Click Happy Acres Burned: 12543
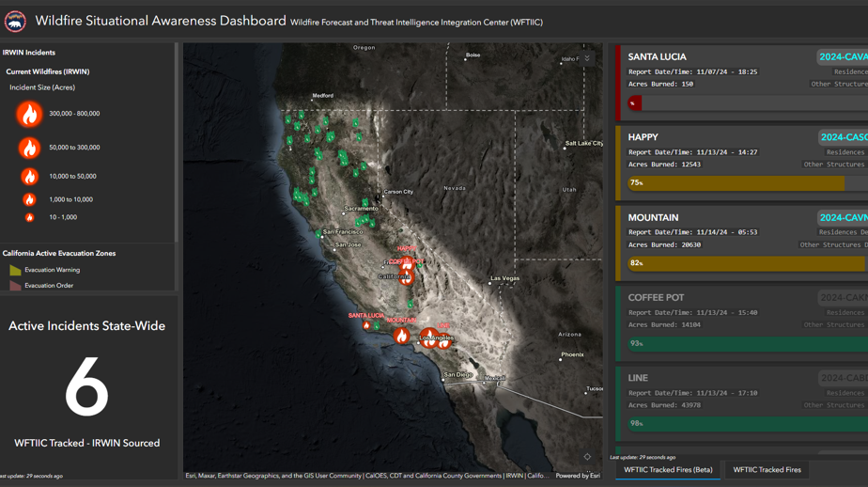868x487 pixels. coord(664,165)
